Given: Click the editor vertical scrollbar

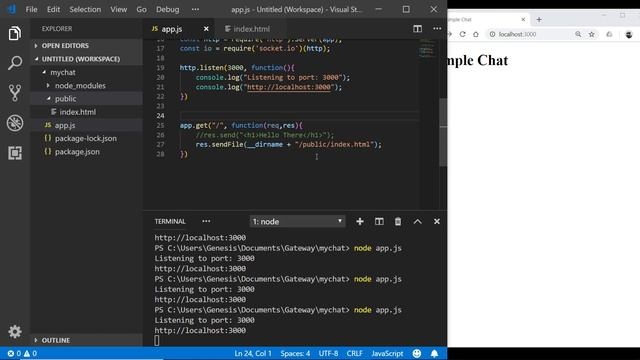Looking at the screenshot, I should 443,132.
